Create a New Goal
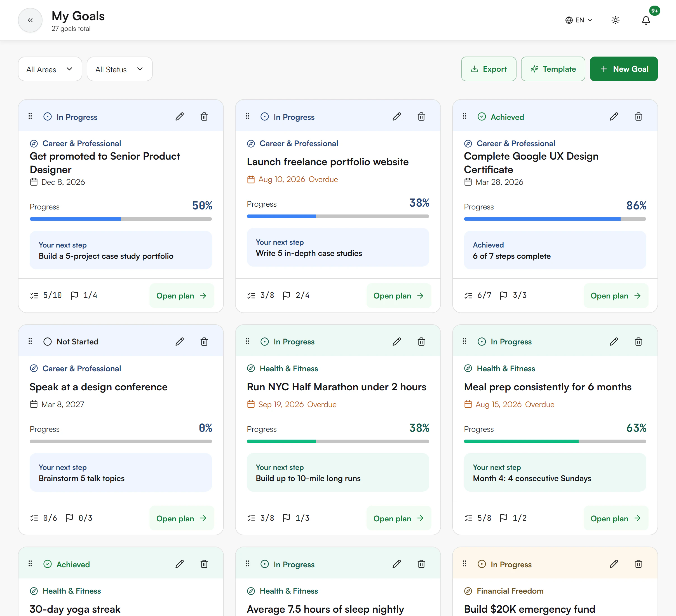This screenshot has height=616, width=676. point(624,69)
